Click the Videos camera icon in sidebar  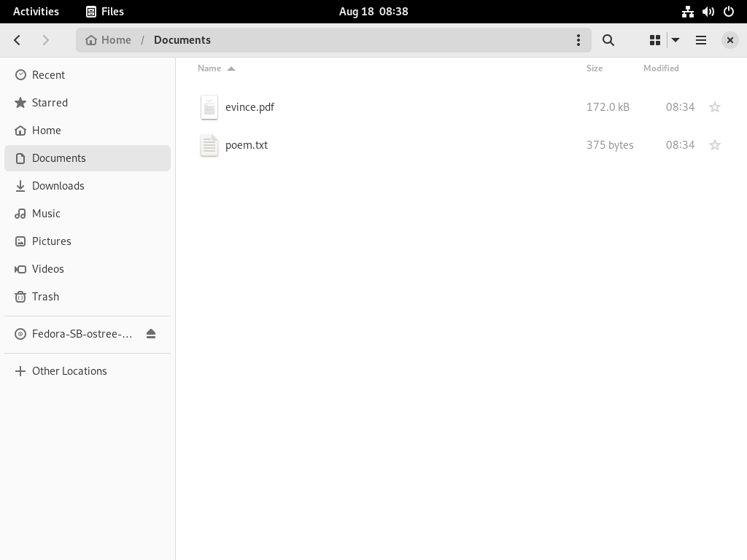pos(20,269)
